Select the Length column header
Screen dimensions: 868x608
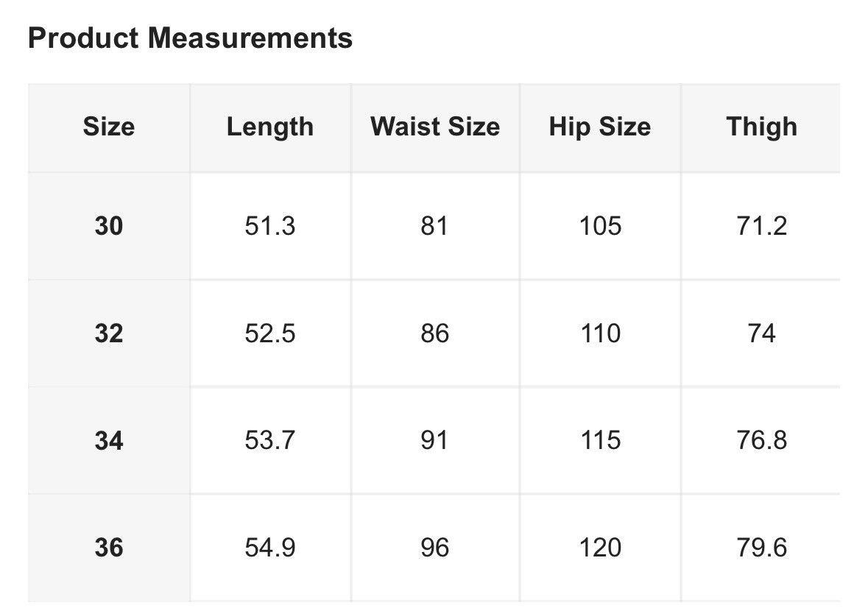tap(270, 127)
